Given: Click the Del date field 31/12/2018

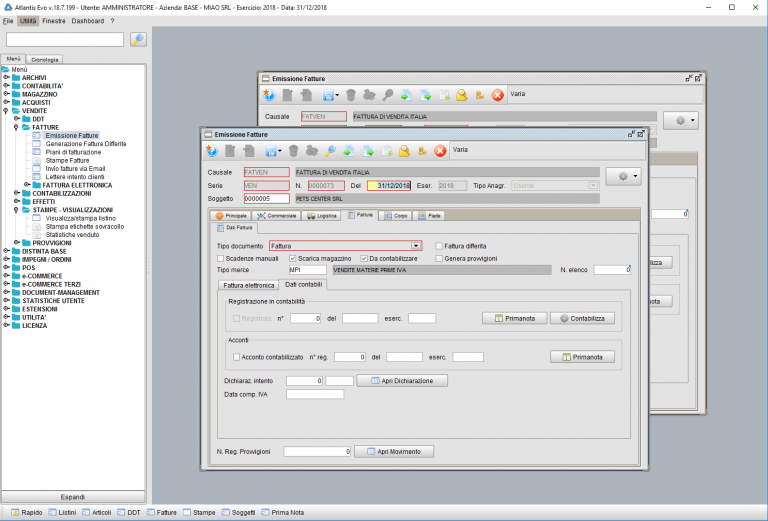Looking at the screenshot, I should 389,186.
